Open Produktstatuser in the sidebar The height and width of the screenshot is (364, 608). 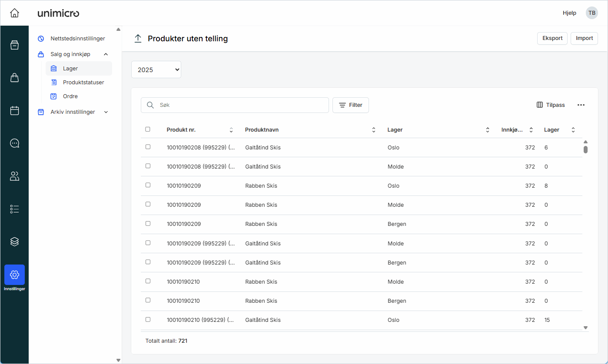[x=83, y=83]
